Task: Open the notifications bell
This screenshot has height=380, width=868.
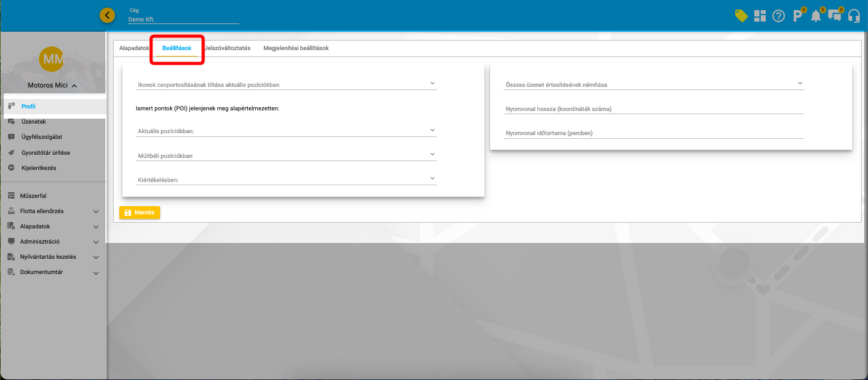Action: [816, 16]
